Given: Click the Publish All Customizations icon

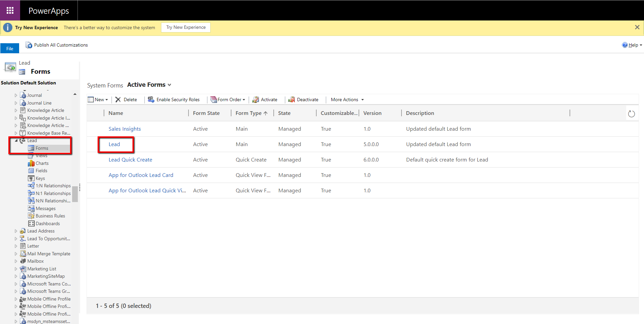Looking at the screenshot, I should [29, 45].
